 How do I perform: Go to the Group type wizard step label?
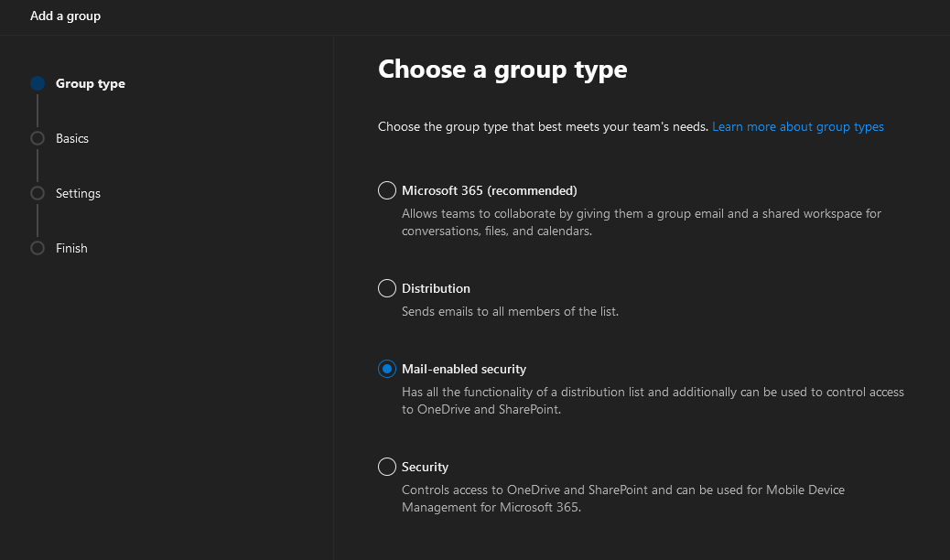pos(91,83)
